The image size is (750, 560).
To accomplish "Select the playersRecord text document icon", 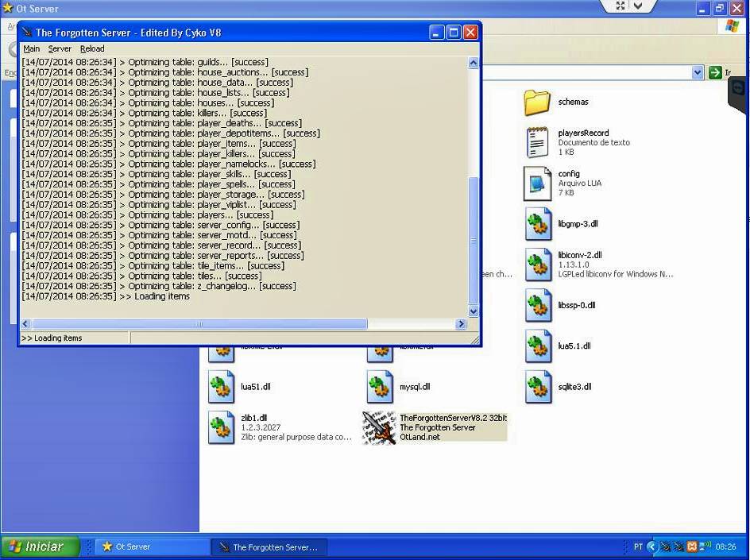I will (x=538, y=142).
